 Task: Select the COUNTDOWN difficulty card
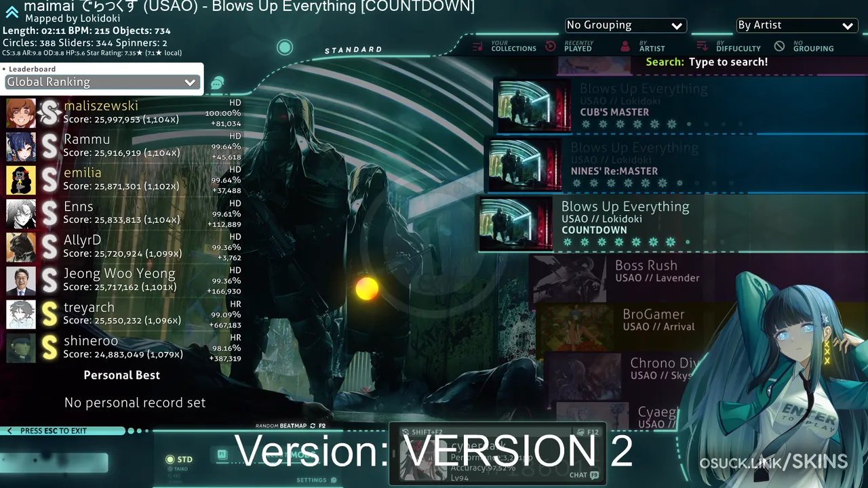click(x=673, y=224)
